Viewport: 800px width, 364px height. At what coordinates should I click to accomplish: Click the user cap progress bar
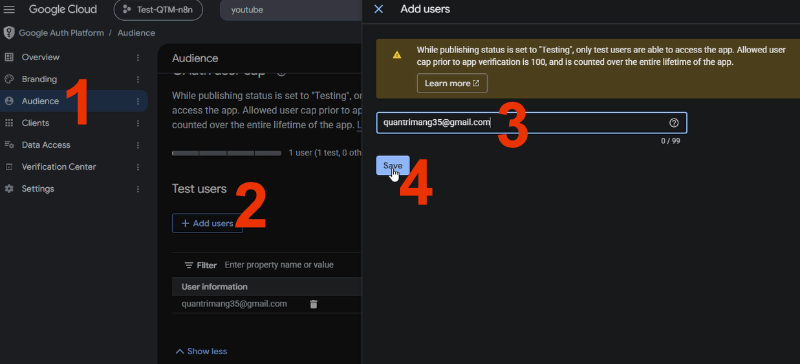tap(227, 153)
